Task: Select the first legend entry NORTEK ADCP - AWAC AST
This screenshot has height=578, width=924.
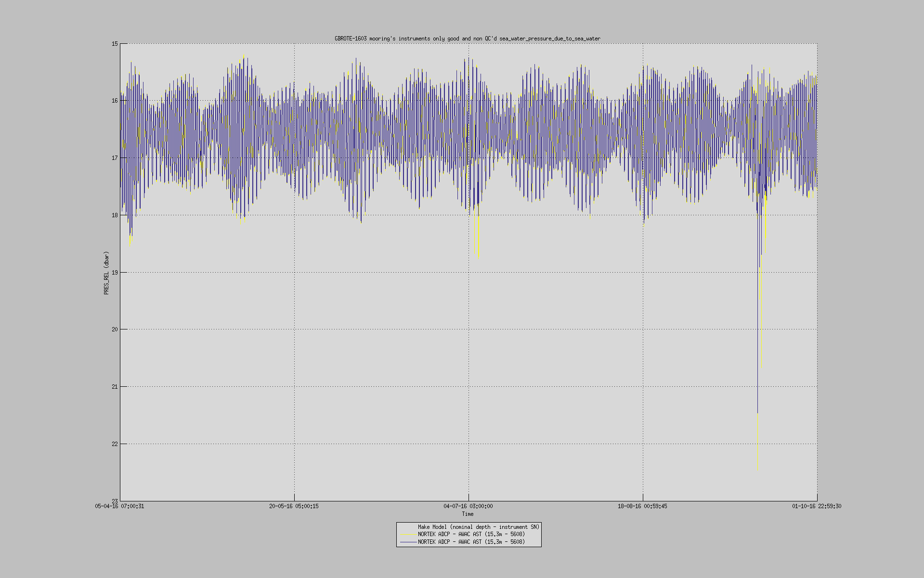Action: click(471, 534)
